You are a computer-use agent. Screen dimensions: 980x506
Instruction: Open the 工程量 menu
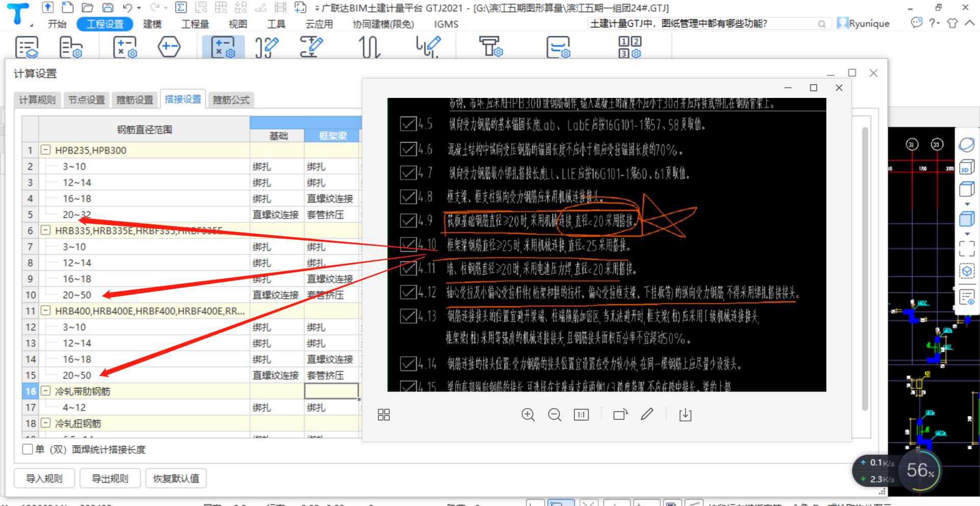pos(195,24)
